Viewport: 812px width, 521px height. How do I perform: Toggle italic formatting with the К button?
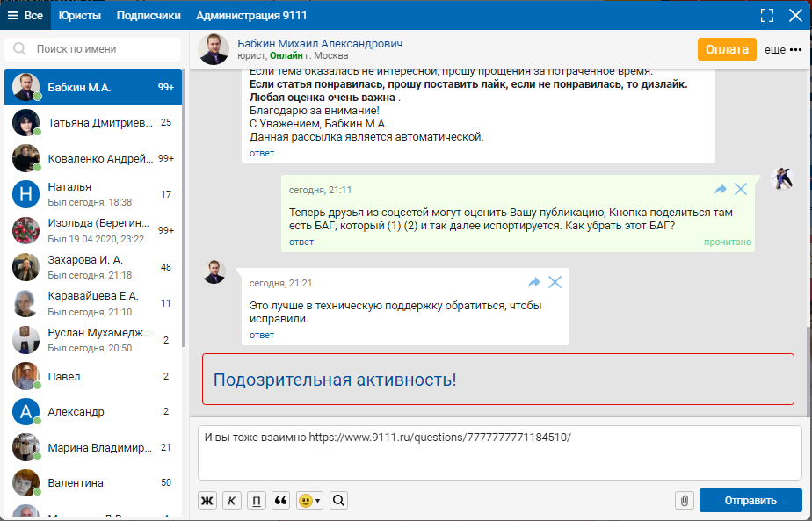coord(232,501)
